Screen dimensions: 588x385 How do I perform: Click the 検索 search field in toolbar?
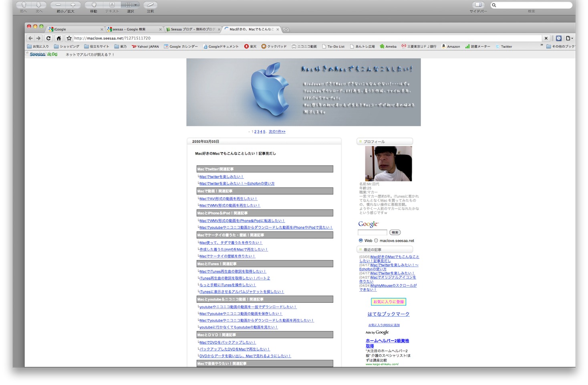click(531, 5)
